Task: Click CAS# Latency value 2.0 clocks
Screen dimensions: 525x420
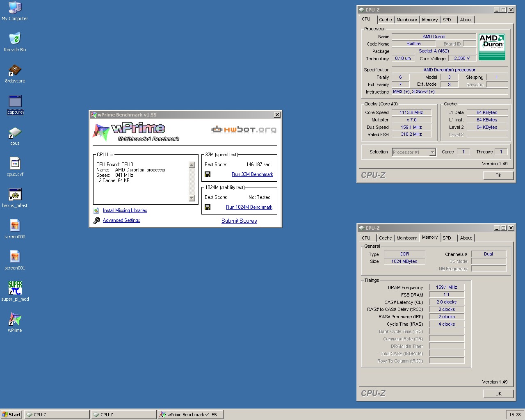Action: [447, 302]
